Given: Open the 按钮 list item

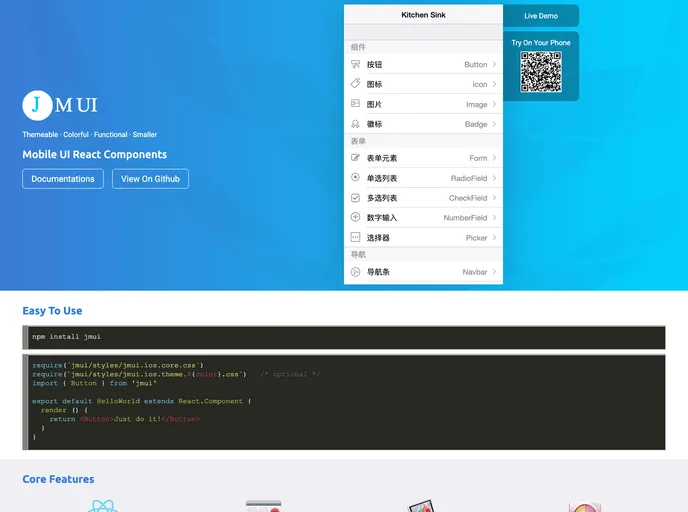Looking at the screenshot, I should (423, 64).
